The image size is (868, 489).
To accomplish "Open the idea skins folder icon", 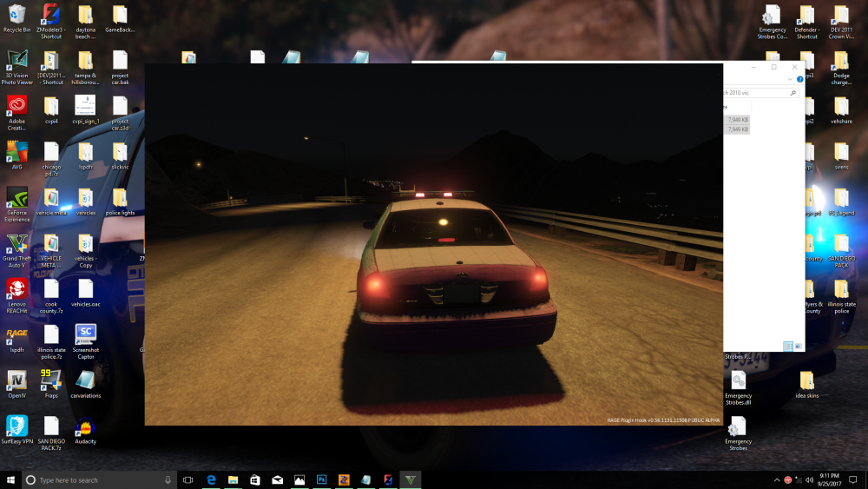I will tap(806, 384).
